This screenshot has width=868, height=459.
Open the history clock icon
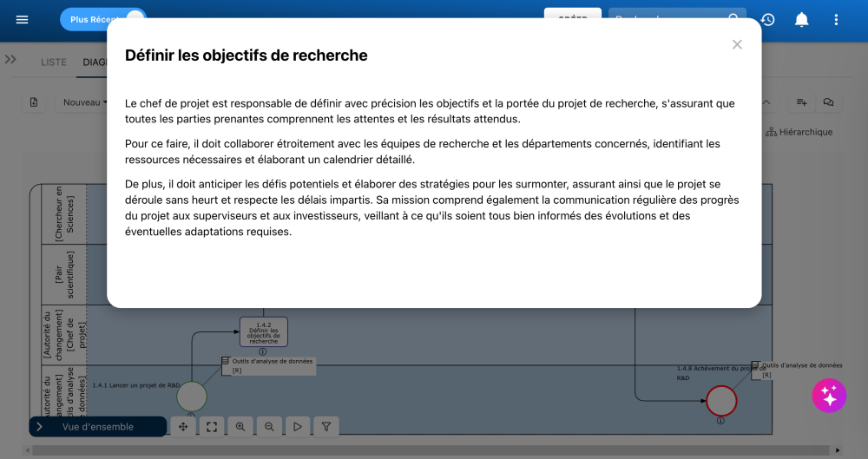[768, 20]
